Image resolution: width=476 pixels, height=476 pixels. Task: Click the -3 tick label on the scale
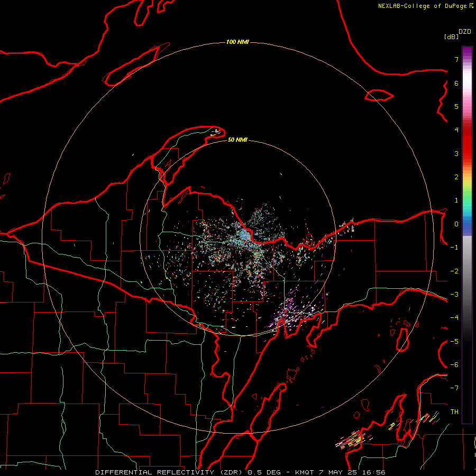(454, 295)
